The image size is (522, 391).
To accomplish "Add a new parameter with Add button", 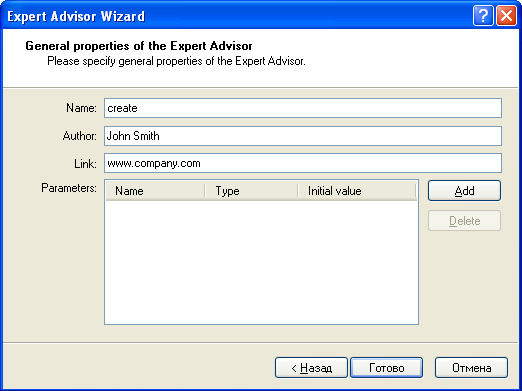I will pyautogui.click(x=464, y=191).
